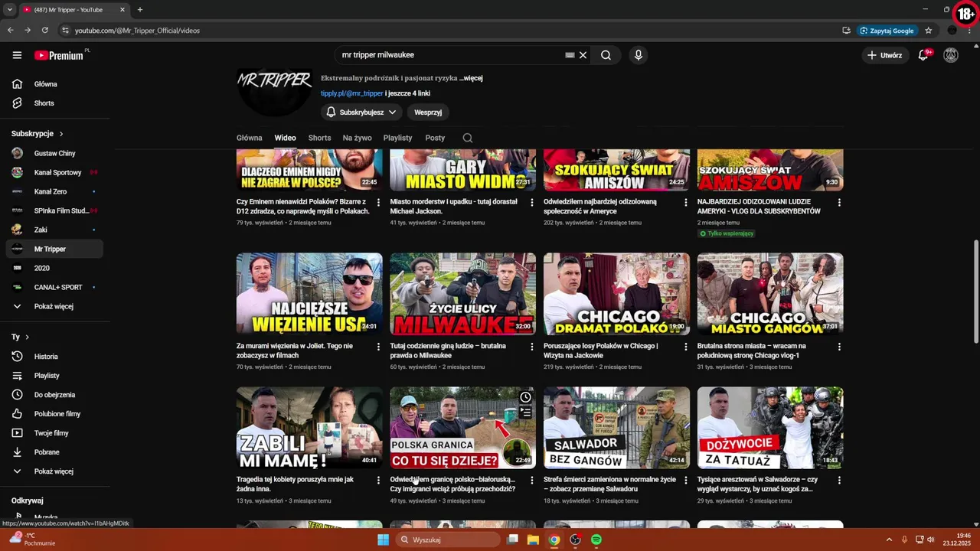Open File Explorer from the taskbar
Viewport: 980px width, 551px height.
click(x=534, y=540)
